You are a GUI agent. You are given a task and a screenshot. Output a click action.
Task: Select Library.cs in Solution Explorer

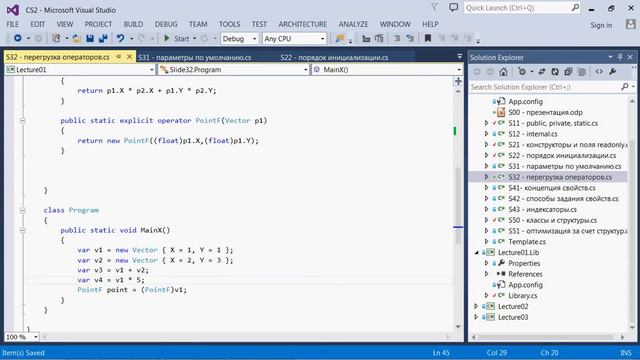click(523, 296)
